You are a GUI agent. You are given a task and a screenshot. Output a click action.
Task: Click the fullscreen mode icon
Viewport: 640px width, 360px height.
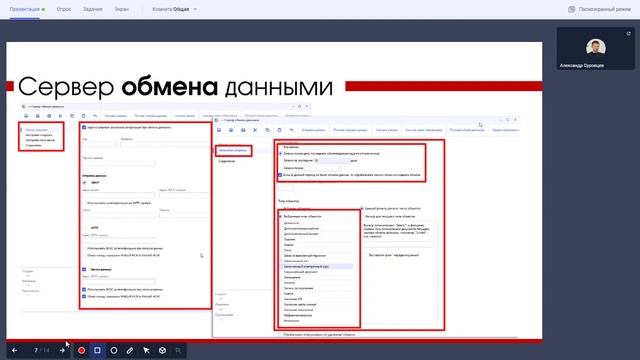571,9
